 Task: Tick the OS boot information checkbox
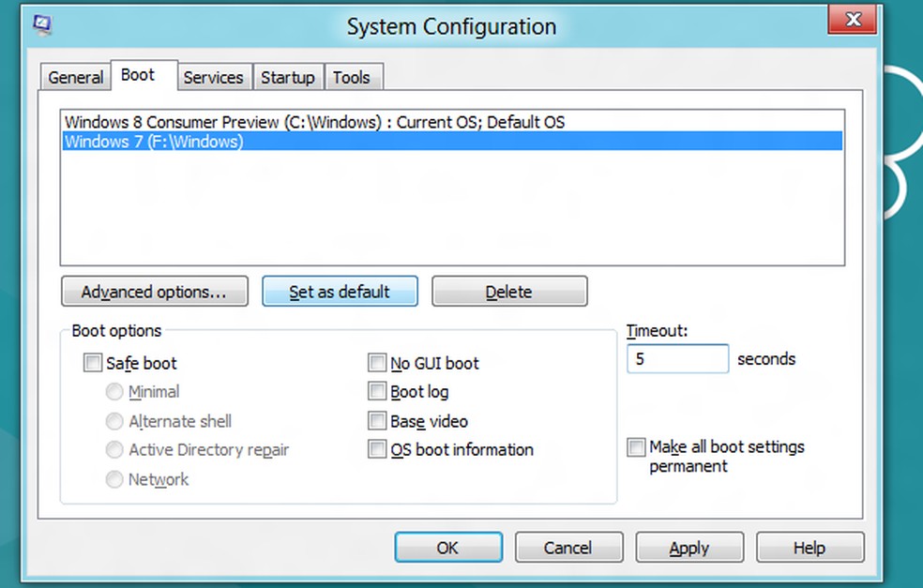coord(377,449)
